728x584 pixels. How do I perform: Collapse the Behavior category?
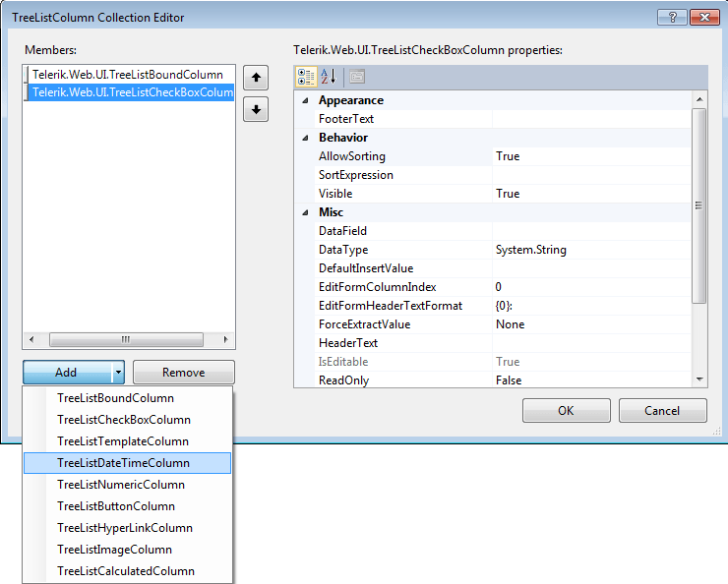pos(305,138)
